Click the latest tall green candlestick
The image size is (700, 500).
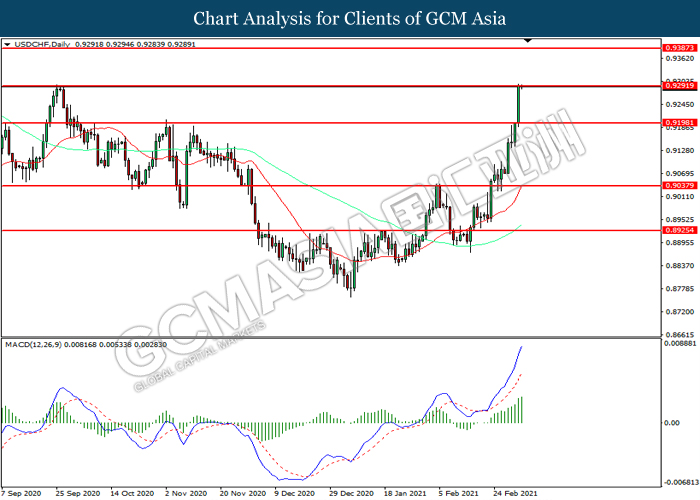(x=519, y=103)
